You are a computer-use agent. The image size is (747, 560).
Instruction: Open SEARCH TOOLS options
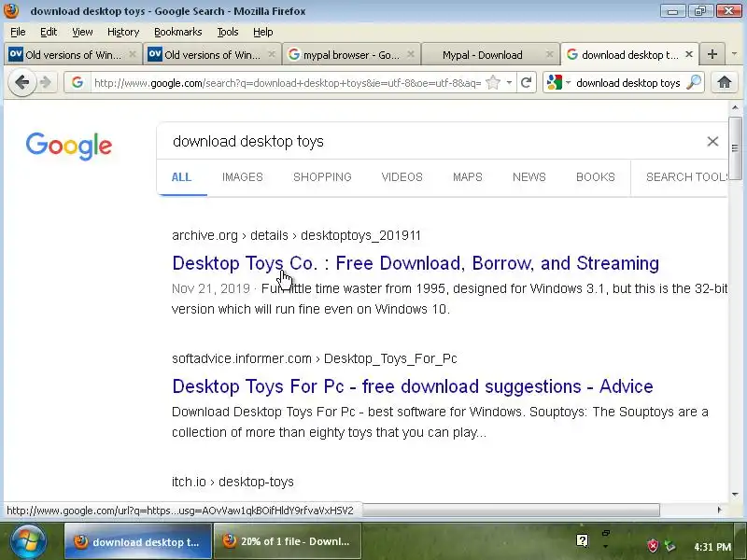tap(687, 177)
